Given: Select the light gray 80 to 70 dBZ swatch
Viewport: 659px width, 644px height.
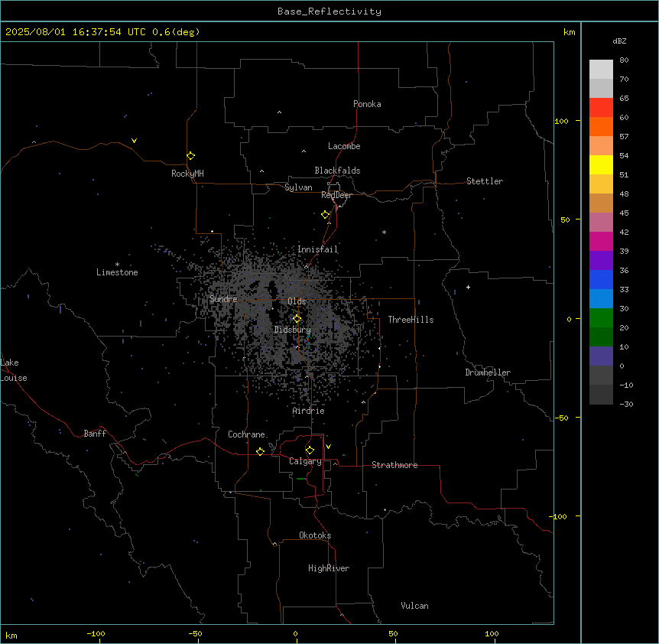Looking at the screenshot, I should coord(601,69).
